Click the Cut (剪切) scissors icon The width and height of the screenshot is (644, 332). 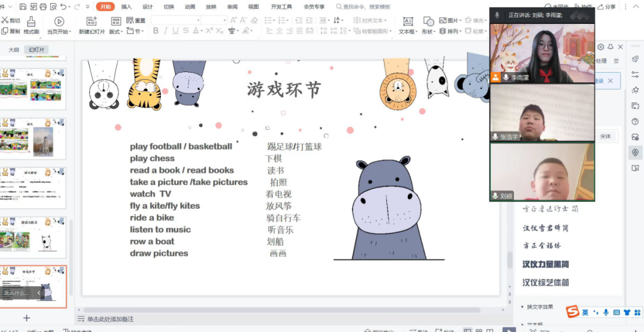(x=5, y=20)
